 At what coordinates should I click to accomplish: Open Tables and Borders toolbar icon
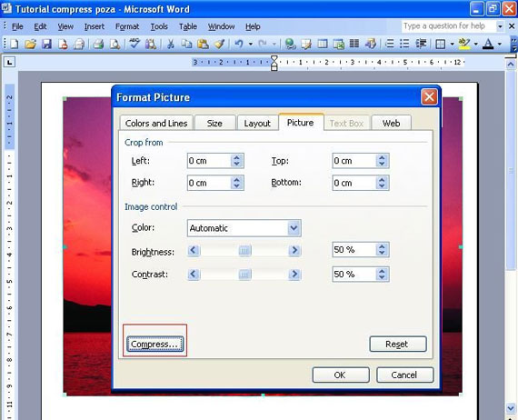[x=306, y=44]
